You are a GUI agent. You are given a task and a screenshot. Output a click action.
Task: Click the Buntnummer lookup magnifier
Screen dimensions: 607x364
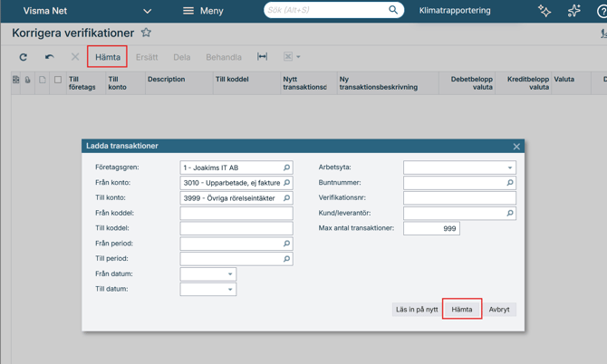click(510, 183)
